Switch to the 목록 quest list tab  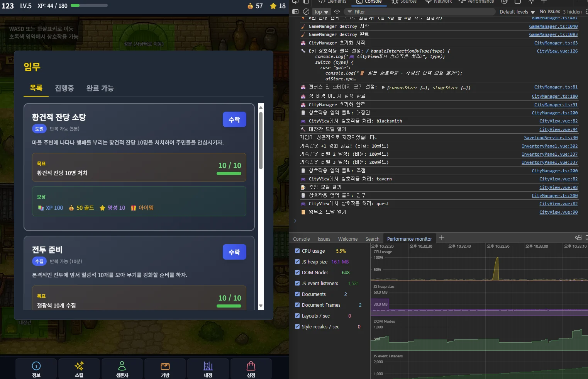tap(36, 88)
